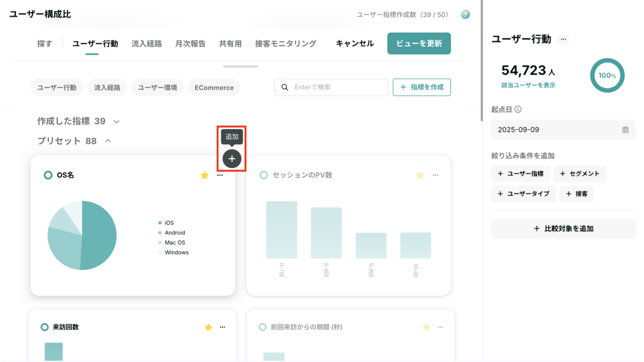Image resolution: width=644 pixels, height=362 pixels.
Task: Filter by ECommerce category chip
Action: pos(214,88)
